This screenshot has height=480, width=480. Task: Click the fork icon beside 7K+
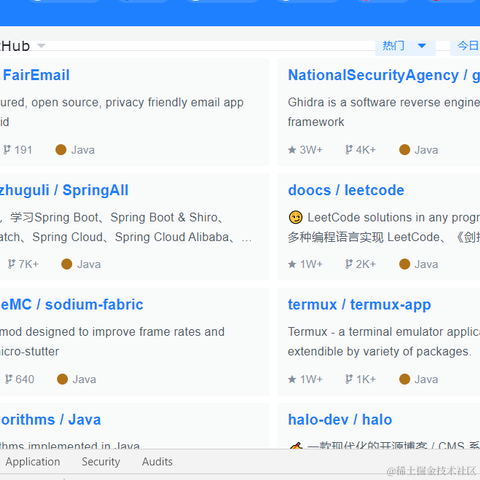[x=11, y=264]
